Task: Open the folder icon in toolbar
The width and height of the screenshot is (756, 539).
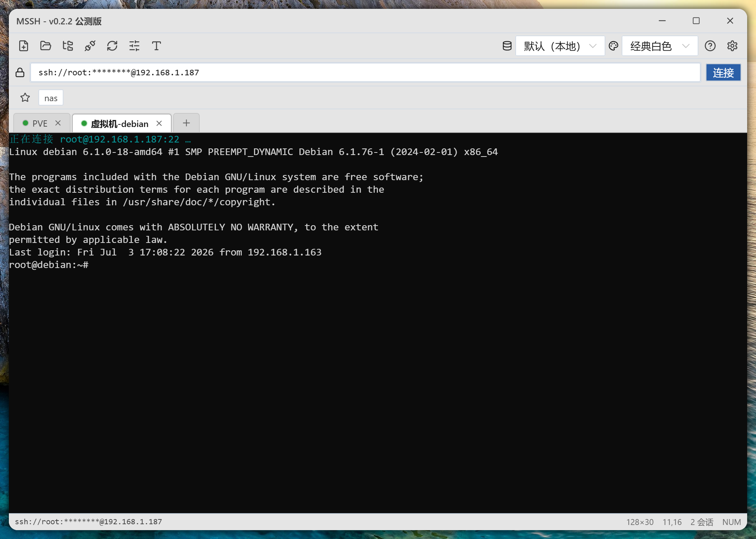Action: click(46, 46)
